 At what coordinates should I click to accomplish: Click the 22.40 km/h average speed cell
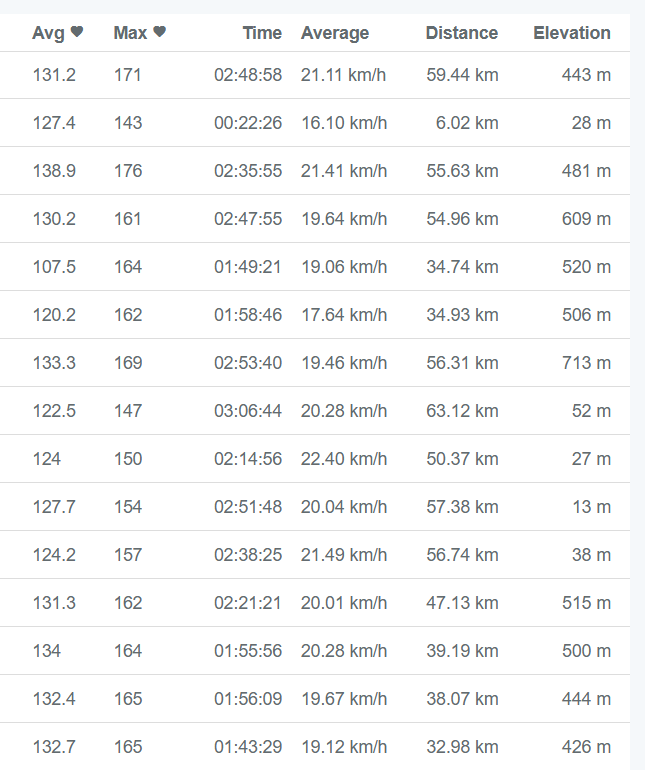pos(344,459)
